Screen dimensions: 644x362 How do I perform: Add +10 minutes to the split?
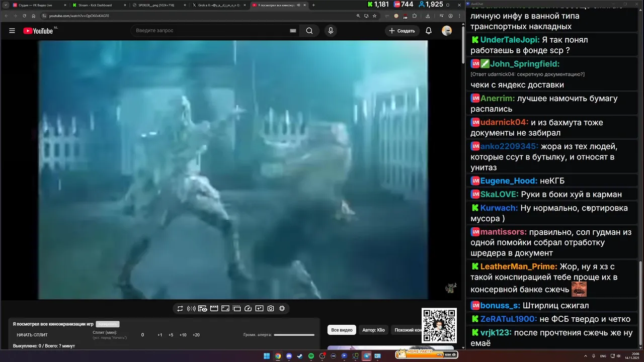[x=183, y=335]
